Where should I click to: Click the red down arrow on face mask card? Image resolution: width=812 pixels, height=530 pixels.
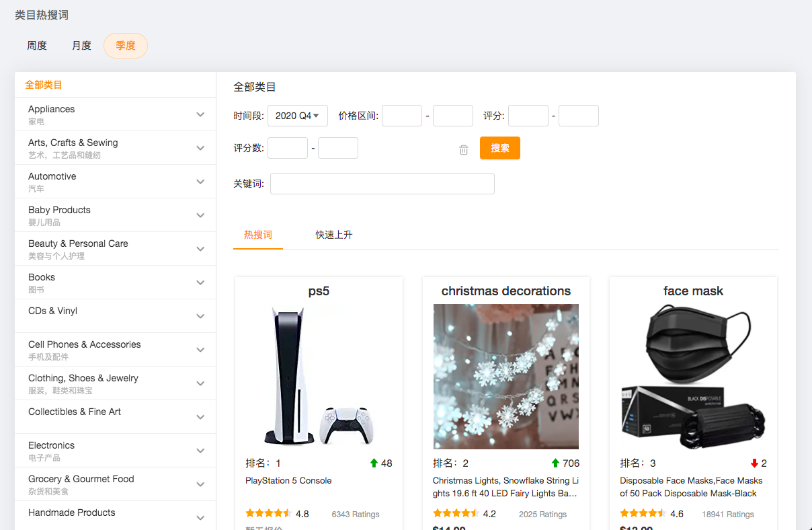point(754,463)
